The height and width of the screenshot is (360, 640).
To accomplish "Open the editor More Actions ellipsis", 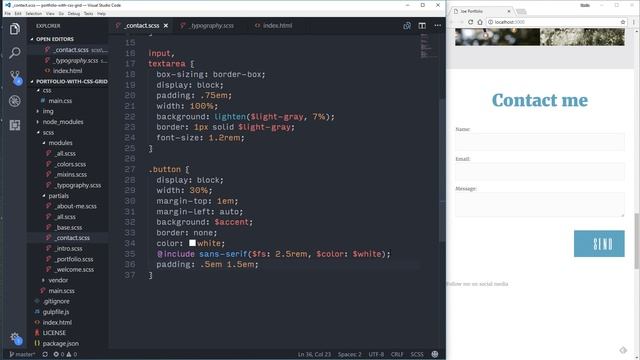I will click(x=438, y=26).
